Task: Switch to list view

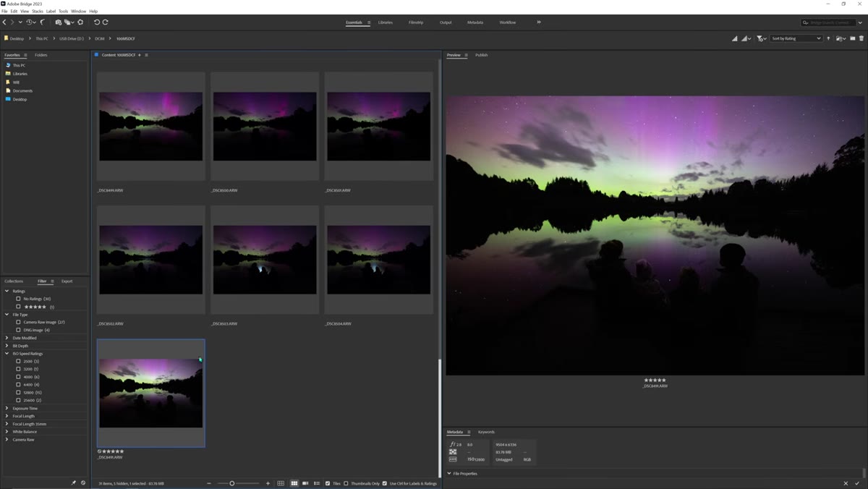Action: tap(317, 483)
